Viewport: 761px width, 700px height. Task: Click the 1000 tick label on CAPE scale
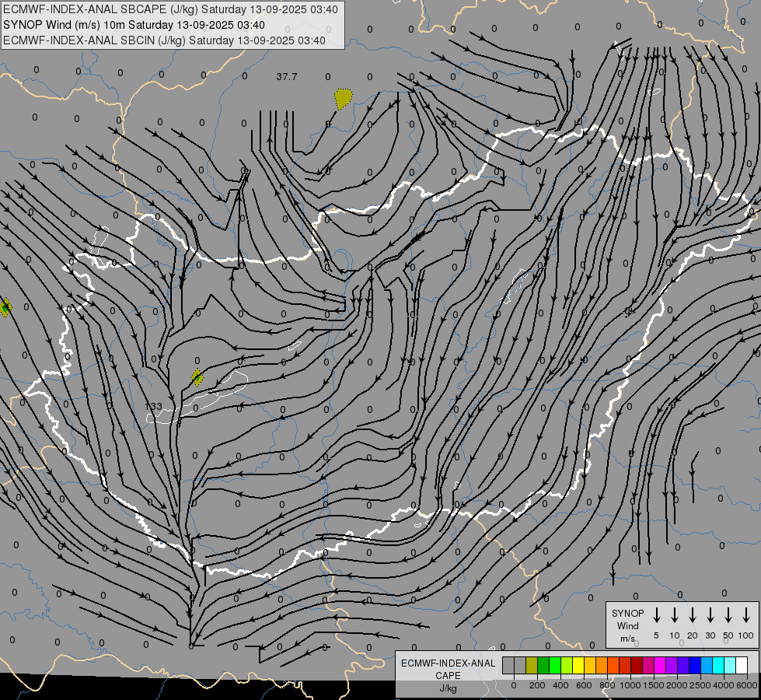point(630,685)
